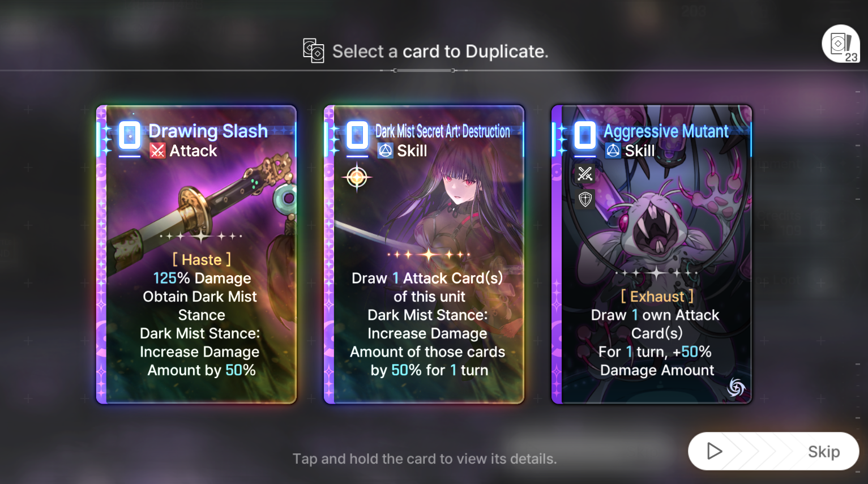Click the play arrow on the Skip button
Image resolution: width=868 pixels, height=484 pixels.
coord(715,451)
